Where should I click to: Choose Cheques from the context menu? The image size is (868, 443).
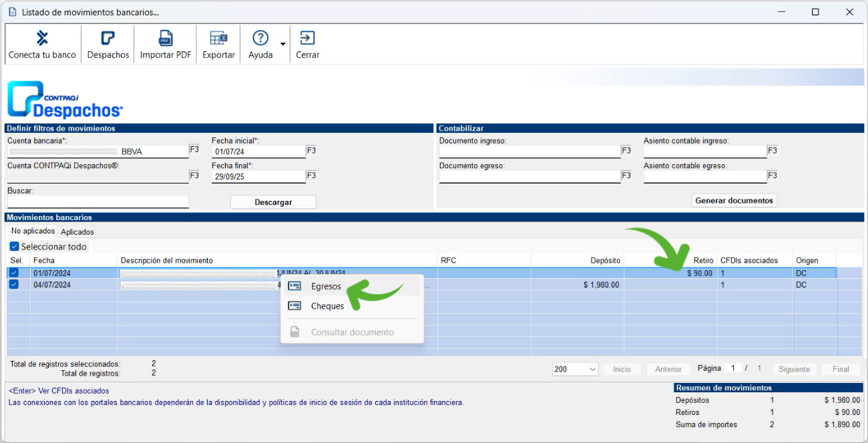[327, 306]
